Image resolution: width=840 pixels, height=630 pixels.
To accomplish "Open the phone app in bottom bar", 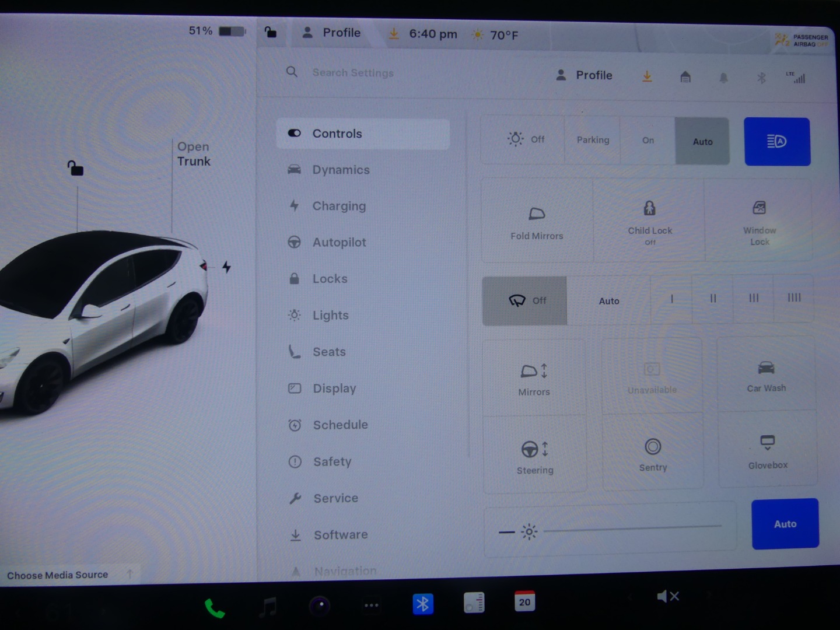I will point(214,608).
